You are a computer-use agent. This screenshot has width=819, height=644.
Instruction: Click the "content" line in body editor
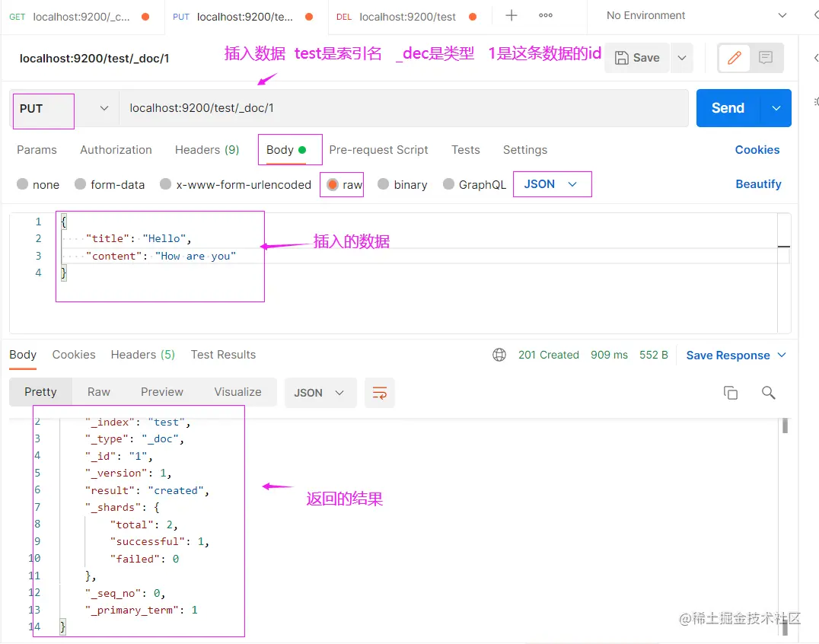click(x=161, y=256)
